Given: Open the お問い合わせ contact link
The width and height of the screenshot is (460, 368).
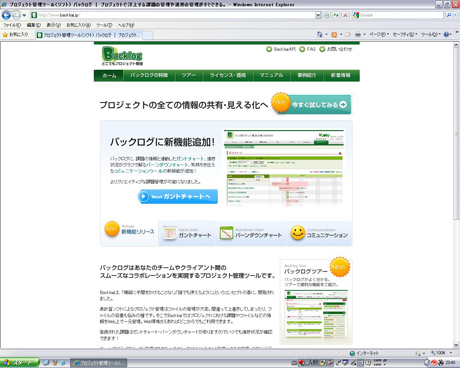Looking at the screenshot, I should pyautogui.click(x=336, y=49).
